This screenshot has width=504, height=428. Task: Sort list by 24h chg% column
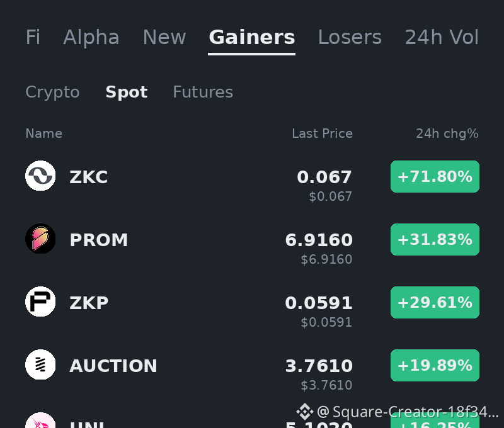447,133
